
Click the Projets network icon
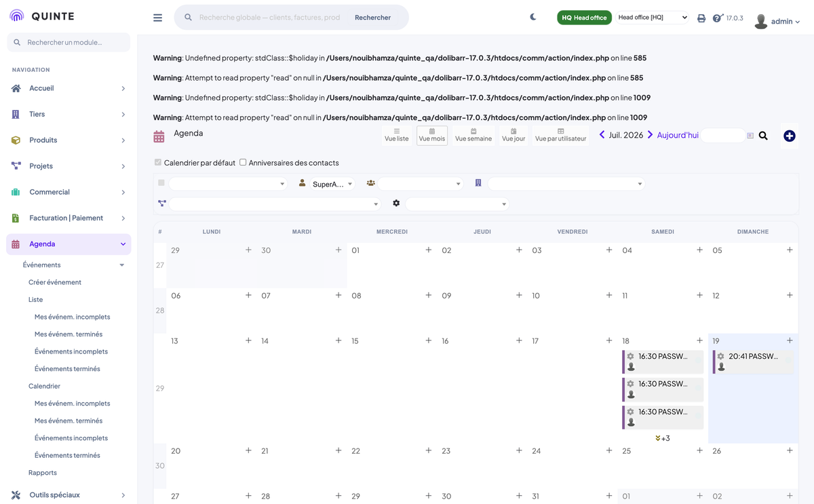pos(16,166)
